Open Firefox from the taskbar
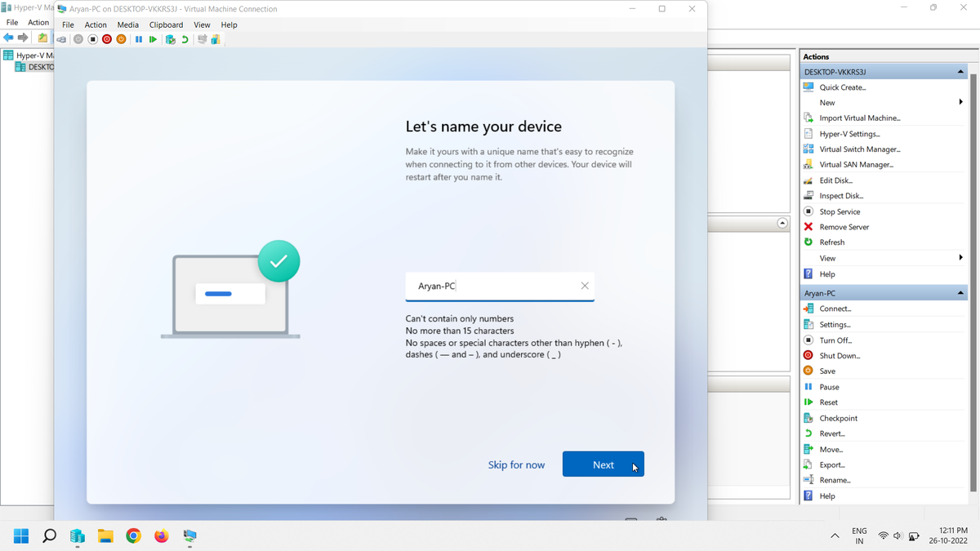980x551 pixels. pos(162,536)
